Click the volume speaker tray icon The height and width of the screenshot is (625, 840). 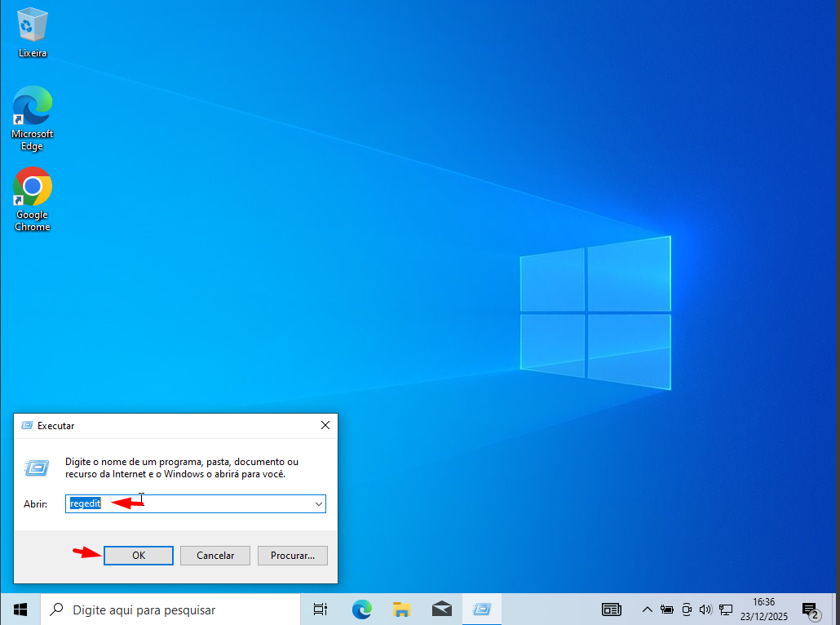(705, 609)
